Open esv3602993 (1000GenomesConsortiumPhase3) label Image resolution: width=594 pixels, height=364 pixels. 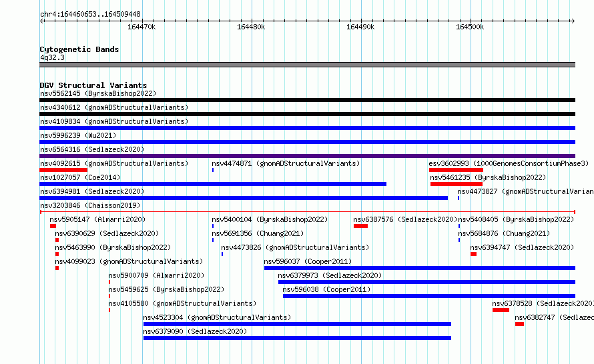coord(509,163)
